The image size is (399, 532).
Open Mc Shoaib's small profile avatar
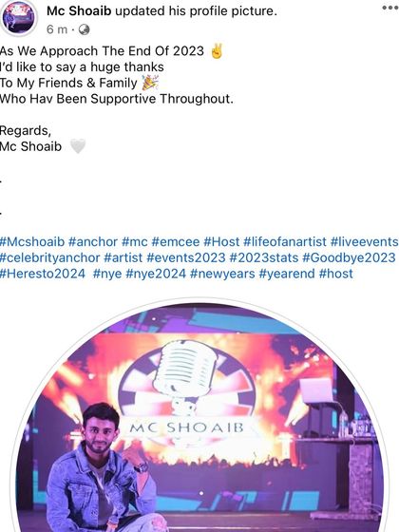19,18
